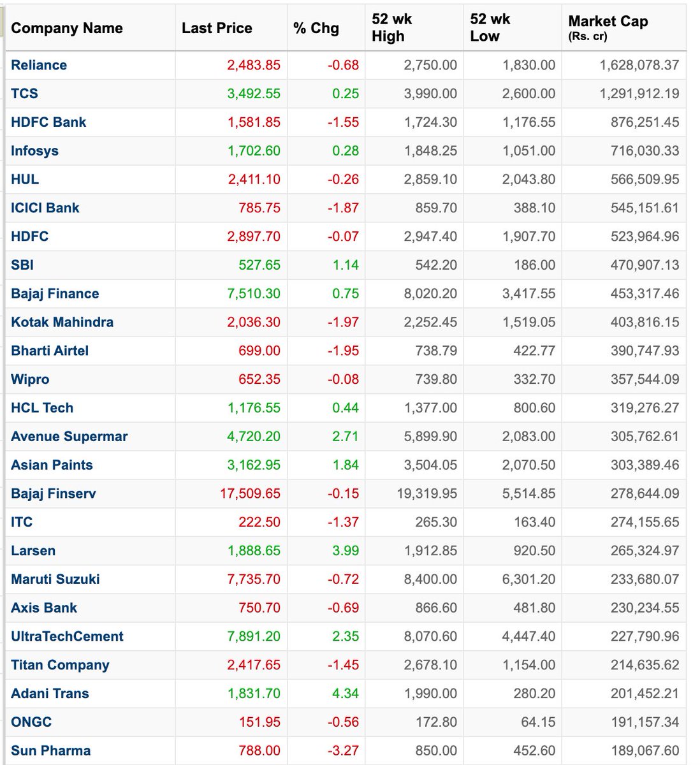Click ITC 52 week high 265.30
The width and height of the screenshot is (700, 765).
point(436,522)
